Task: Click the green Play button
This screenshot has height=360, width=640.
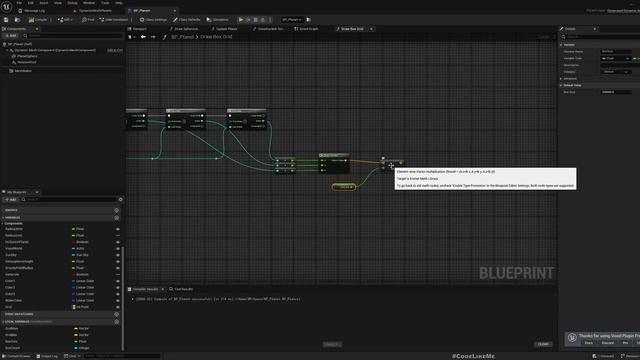Action: click(241, 20)
